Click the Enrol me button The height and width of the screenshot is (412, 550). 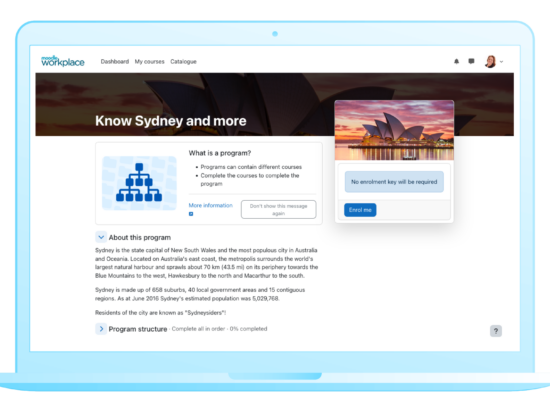[360, 210]
